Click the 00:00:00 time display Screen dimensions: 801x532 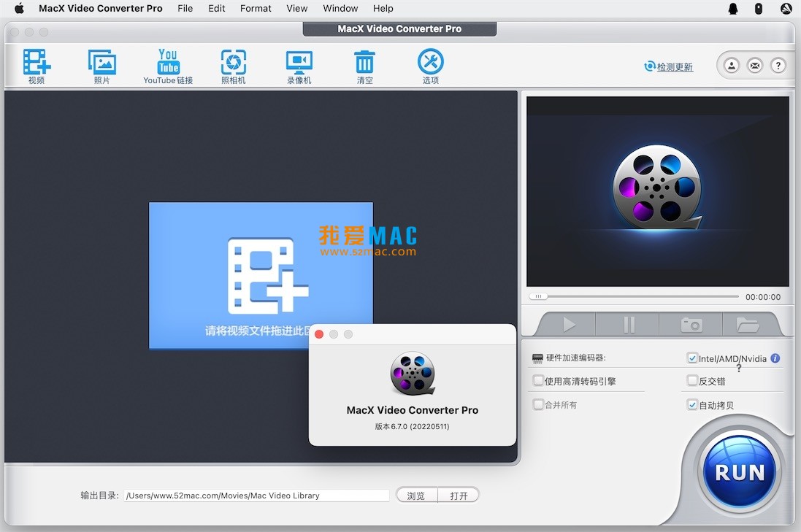click(763, 296)
